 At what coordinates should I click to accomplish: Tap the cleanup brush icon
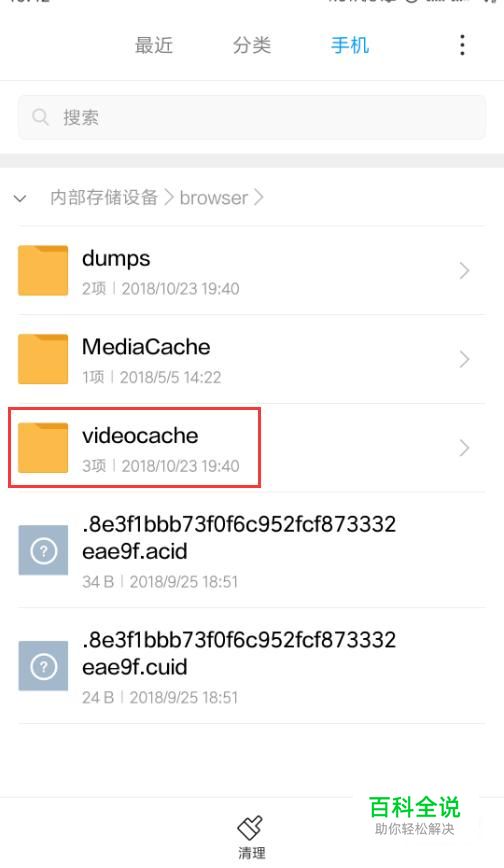click(250, 828)
